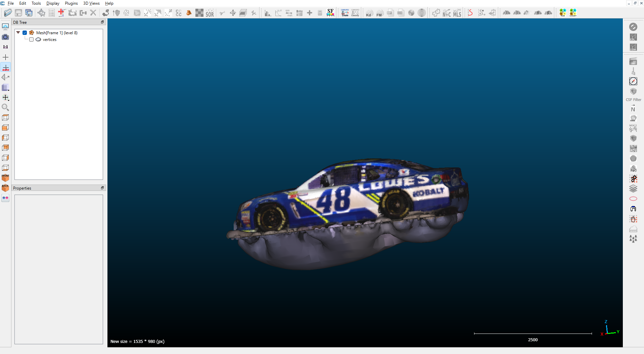
Task: Enable the vertices checkbox
Action: tap(32, 40)
